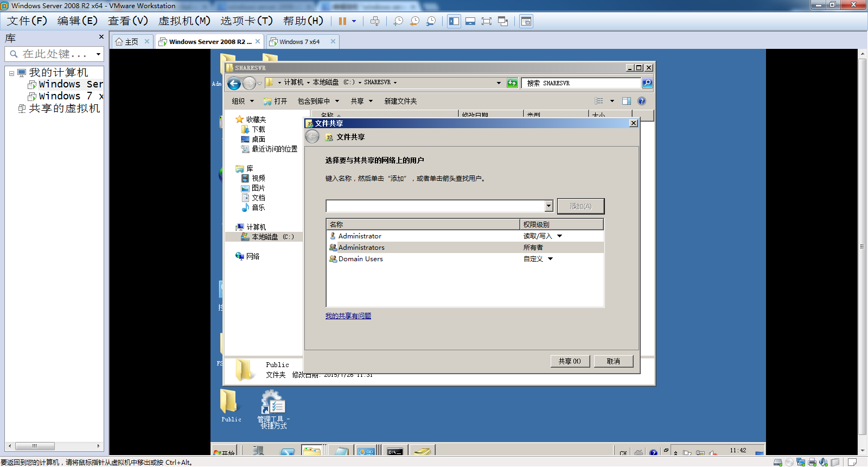
Task: Click the send Ctrl+Alt+Del icon
Action: [375, 21]
